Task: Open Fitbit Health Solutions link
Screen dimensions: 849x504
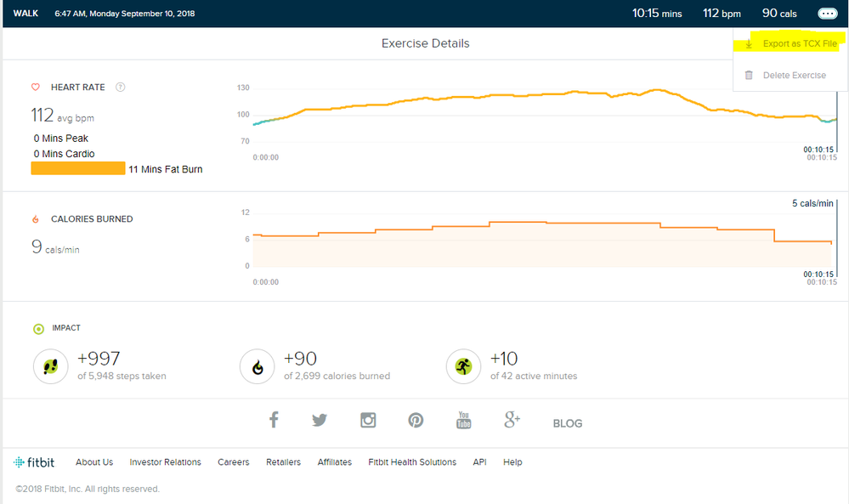Action: click(412, 462)
